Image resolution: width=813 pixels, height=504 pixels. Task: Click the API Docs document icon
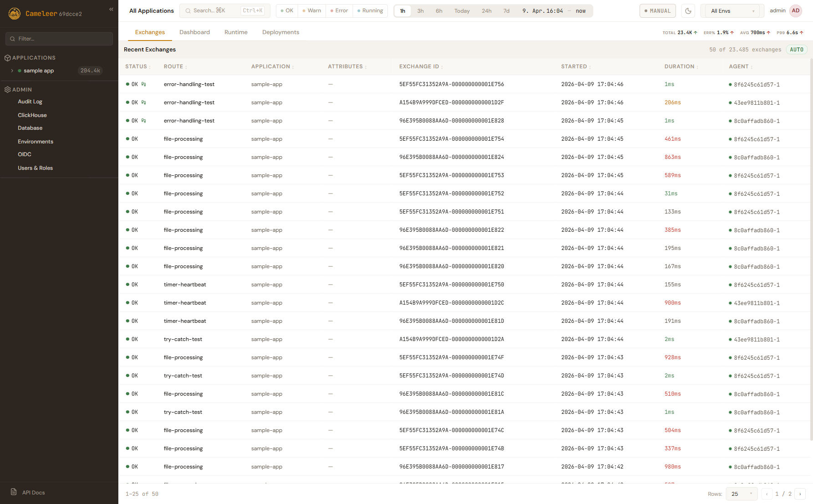pos(14,492)
